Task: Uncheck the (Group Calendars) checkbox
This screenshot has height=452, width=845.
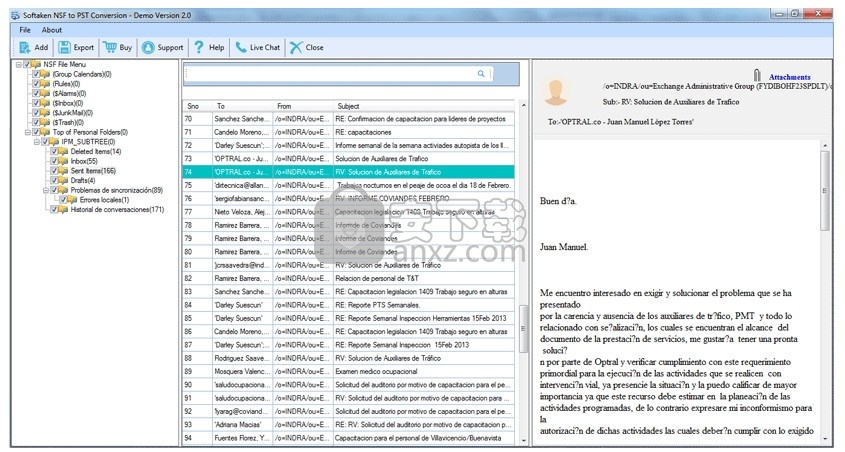Action: coord(36,74)
